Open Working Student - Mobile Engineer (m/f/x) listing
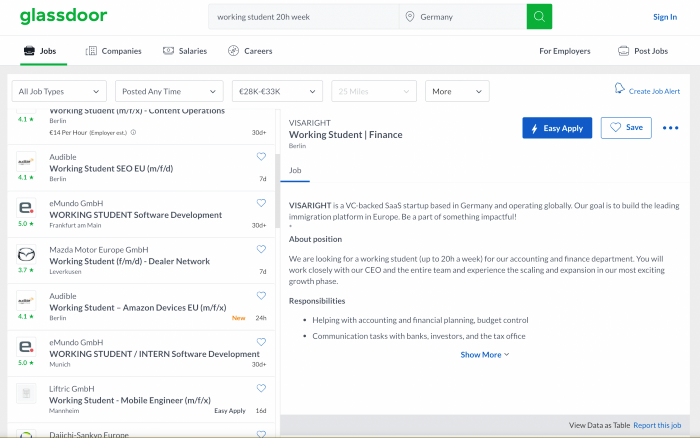Screen dimensions: 700x438 coord(130,400)
